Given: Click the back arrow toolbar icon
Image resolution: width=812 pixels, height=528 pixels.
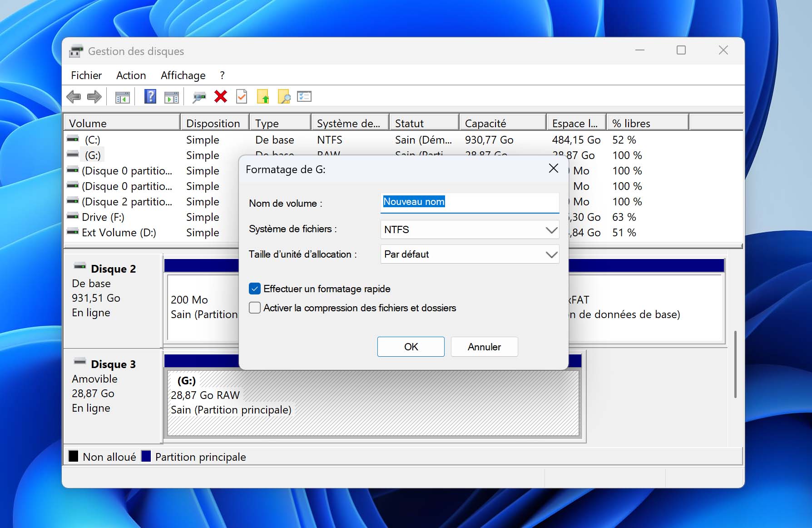Looking at the screenshot, I should point(74,97).
